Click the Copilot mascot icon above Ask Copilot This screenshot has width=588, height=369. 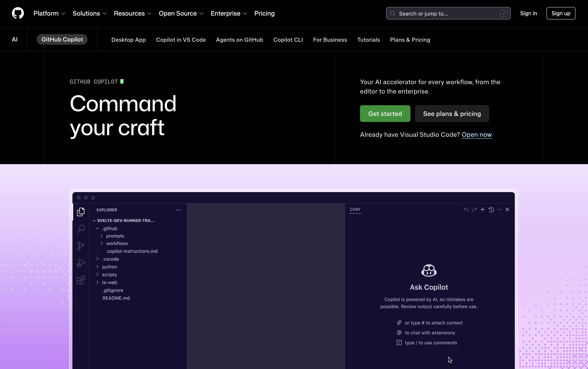tap(429, 270)
